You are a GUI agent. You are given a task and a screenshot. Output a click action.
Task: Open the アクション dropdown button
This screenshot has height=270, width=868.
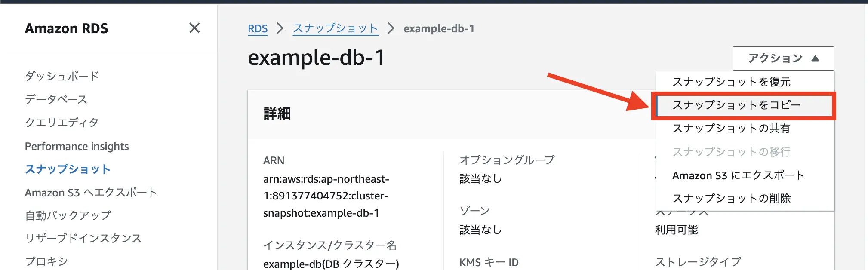point(783,58)
